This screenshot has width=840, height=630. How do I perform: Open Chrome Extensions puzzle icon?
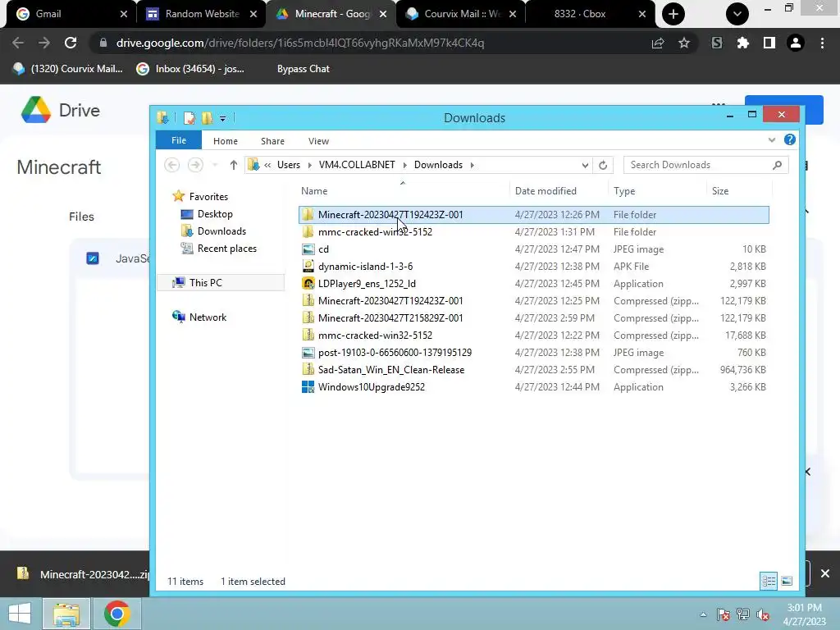coord(742,43)
